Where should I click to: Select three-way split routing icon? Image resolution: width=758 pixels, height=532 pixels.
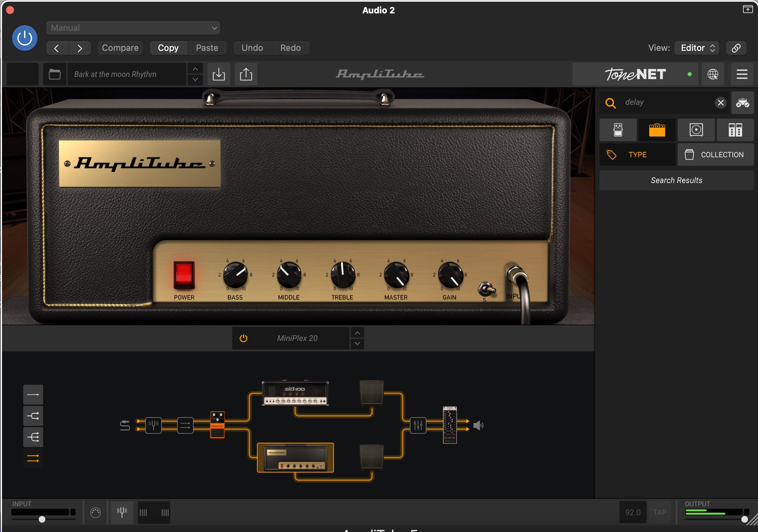pos(33,437)
